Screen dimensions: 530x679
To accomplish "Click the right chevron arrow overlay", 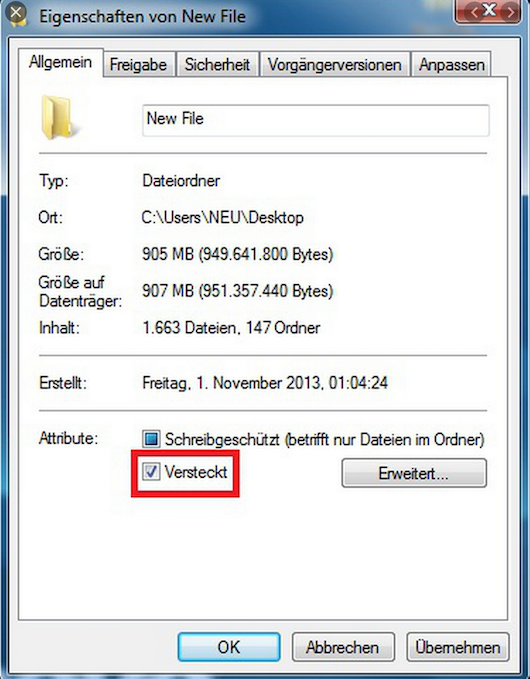I will 511,12.
